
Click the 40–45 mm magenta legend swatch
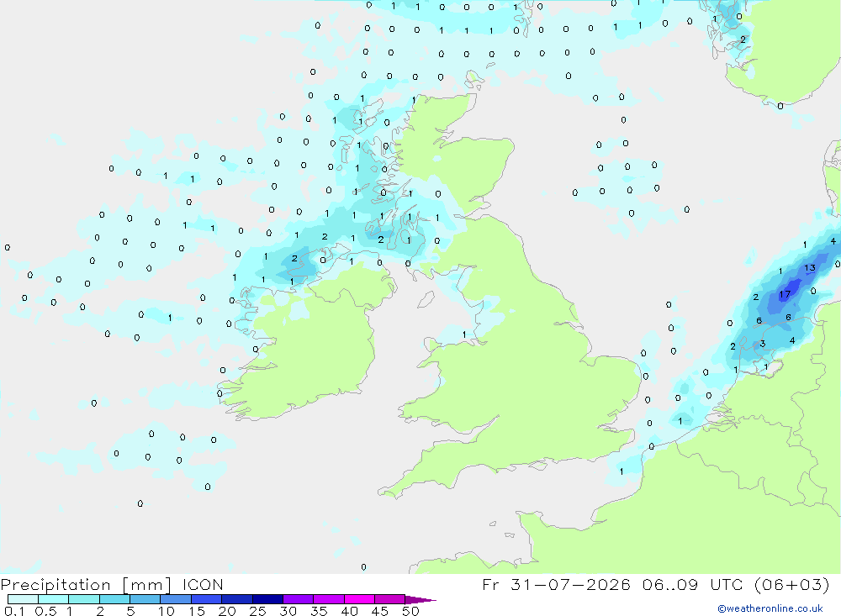point(359,599)
